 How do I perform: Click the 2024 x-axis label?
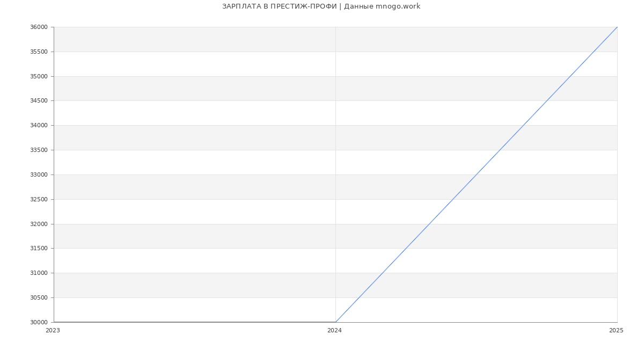(334, 331)
